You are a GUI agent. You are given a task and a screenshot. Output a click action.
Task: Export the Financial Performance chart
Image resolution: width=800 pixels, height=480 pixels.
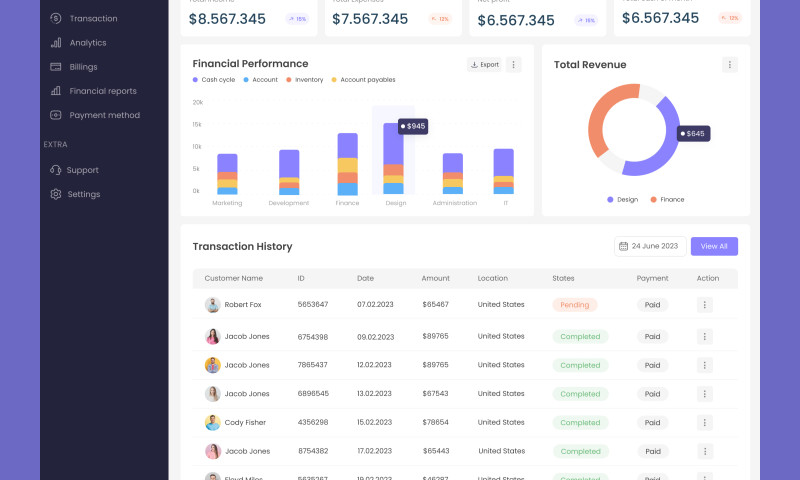coord(485,65)
